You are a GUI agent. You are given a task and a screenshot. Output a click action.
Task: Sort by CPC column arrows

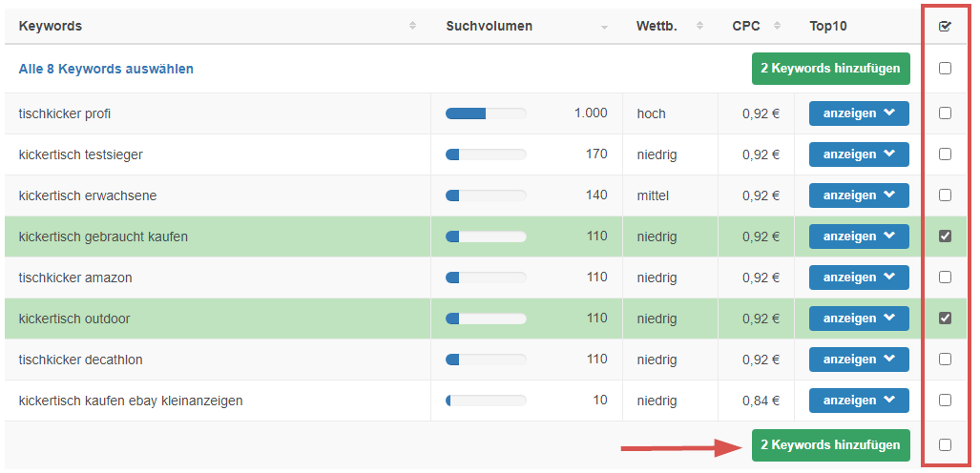point(777,27)
